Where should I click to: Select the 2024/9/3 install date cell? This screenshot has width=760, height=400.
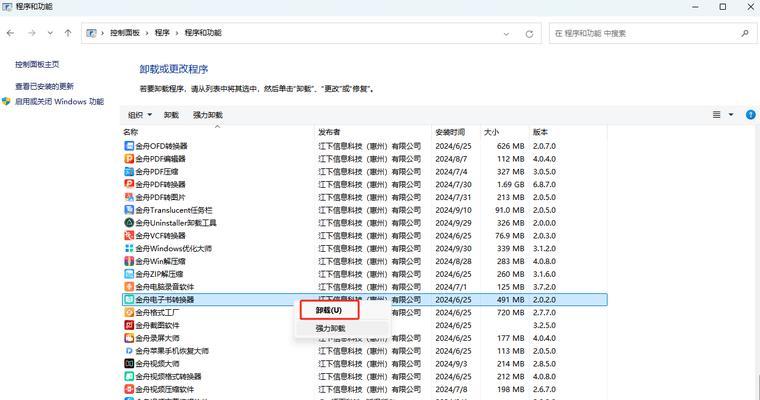pyautogui.click(x=451, y=364)
